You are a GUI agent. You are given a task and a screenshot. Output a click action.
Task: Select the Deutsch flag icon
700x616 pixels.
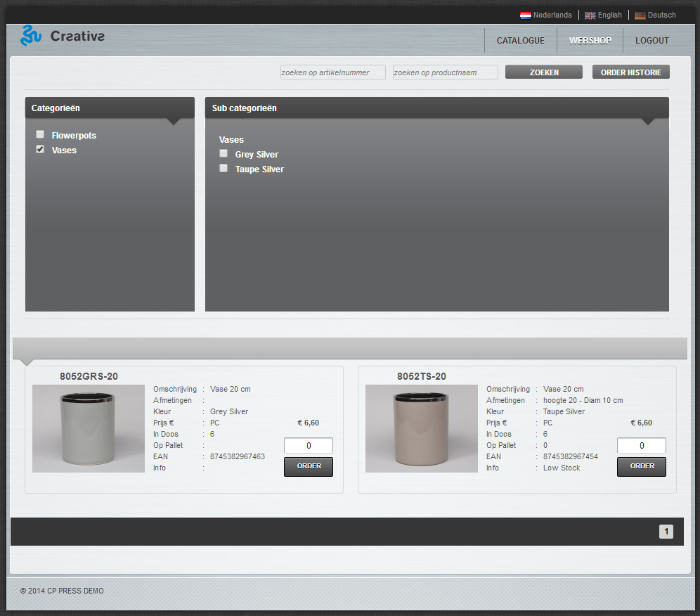640,15
